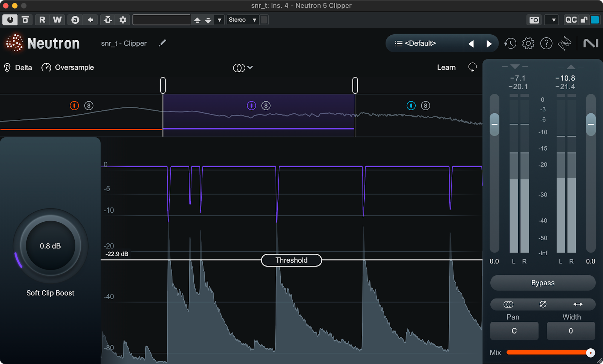
Task: Click the snapshot camera icon
Action: coord(534,20)
